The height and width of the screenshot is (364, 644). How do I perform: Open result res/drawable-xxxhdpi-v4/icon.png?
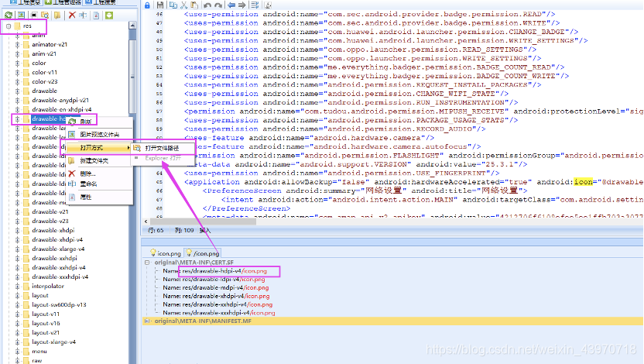click(x=219, y=313)
